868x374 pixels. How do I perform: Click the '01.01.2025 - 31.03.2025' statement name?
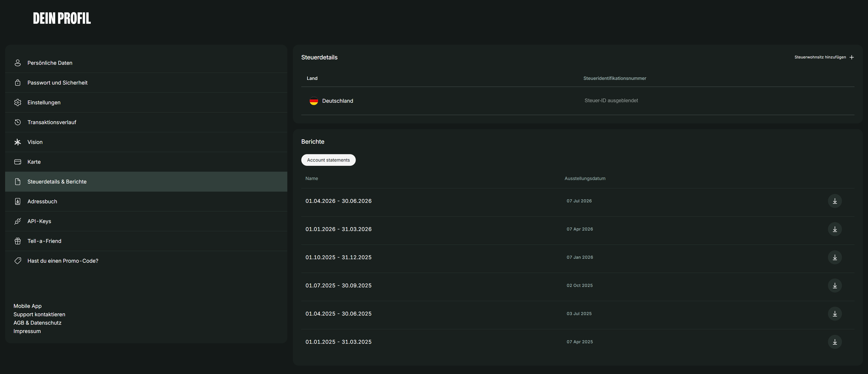(x=339, y=342)
